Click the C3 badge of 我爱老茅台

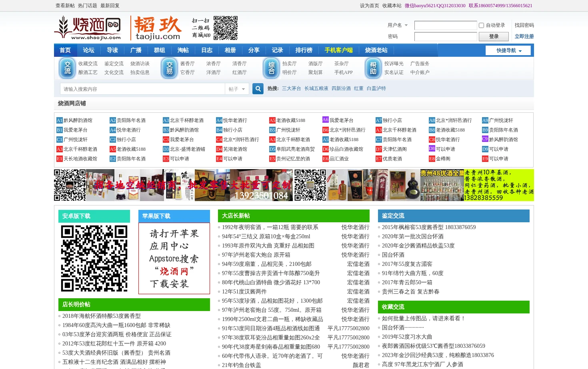click(x=166, y=140)
